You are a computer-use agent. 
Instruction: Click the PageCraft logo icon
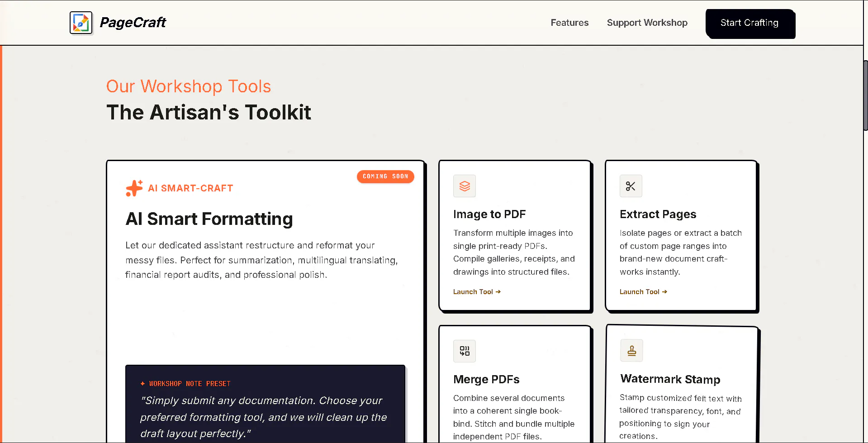(x=81, y=23)
